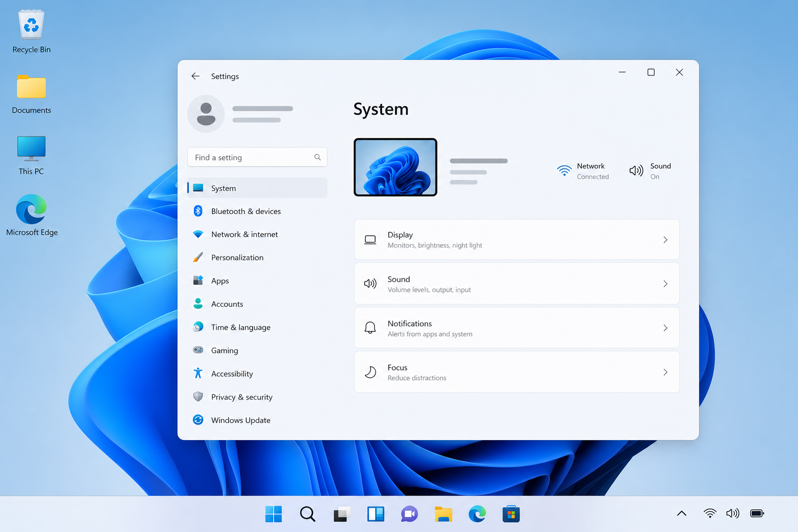Open Widgets from the taskbar
This screenshot has height=532, width=798.
pos(376,514)
